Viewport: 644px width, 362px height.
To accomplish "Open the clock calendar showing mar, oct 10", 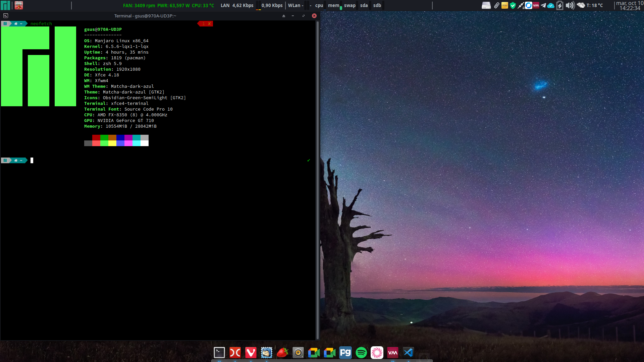I will coord(630,5).
